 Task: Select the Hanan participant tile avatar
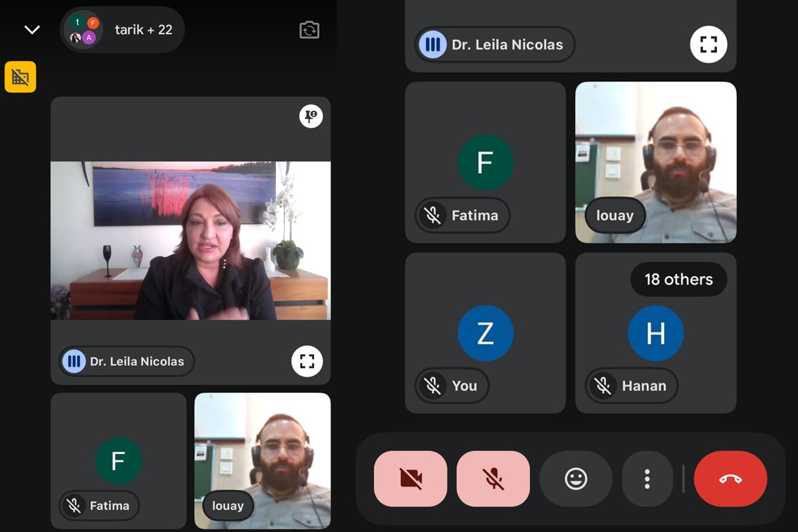coord(656,333)
